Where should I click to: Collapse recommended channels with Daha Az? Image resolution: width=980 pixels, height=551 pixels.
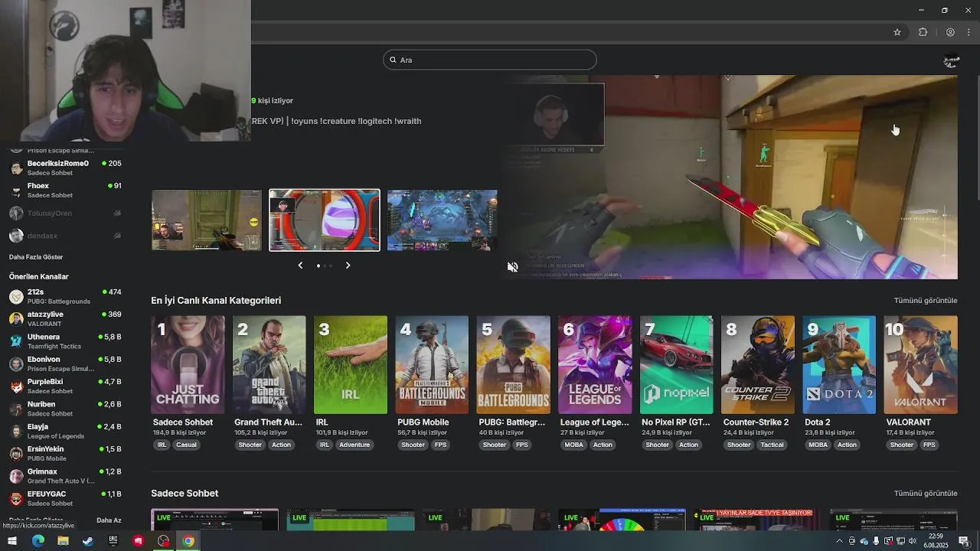click(x=109, y=520)
